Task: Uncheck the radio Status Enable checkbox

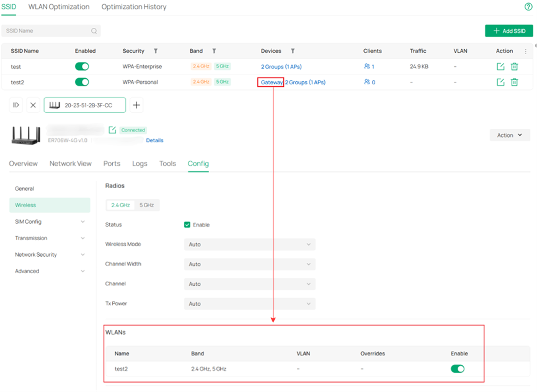Action: [x=187, y=225]
